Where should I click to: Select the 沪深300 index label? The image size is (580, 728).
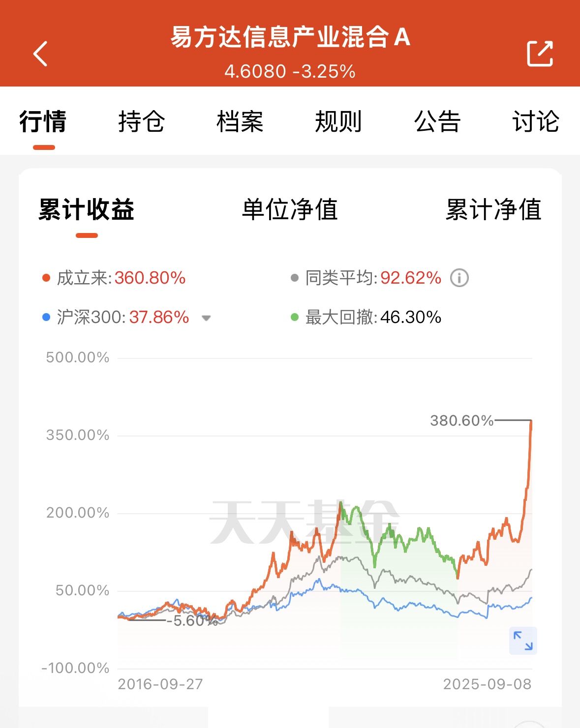point(92,318)
